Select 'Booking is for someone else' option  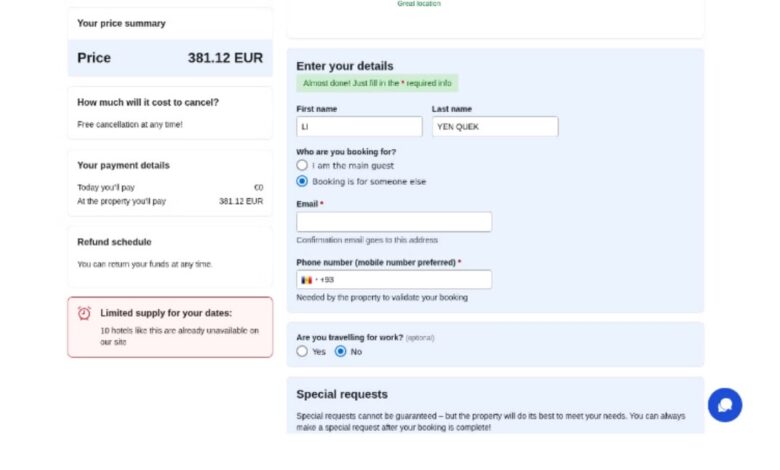[x=302, y=181]
